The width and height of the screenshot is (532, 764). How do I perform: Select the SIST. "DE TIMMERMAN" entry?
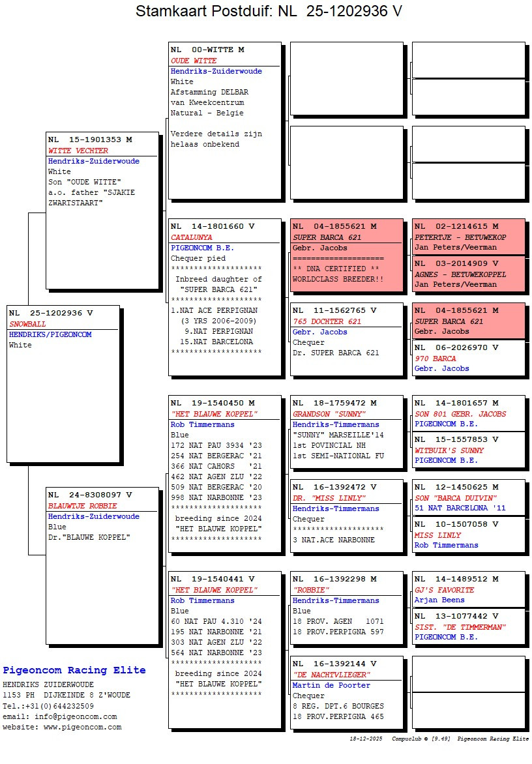(x=468, y=626)
